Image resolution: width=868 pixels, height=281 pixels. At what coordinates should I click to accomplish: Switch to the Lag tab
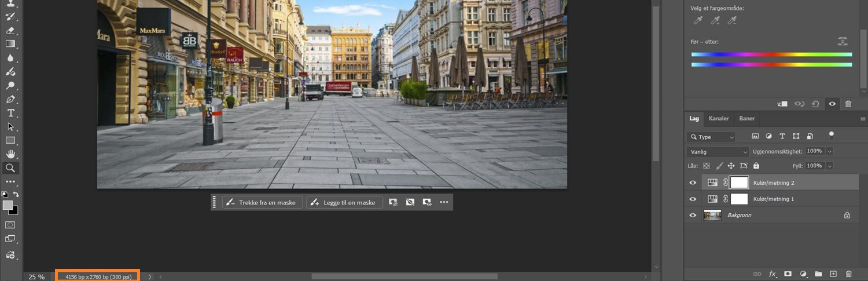pyautogui.click(x=694, y=118)
